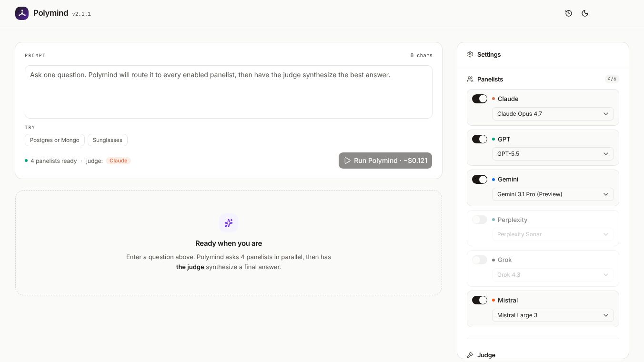Click the play icon in Run Polymind
The image size is (644, 362).
(x=348, y=161)
